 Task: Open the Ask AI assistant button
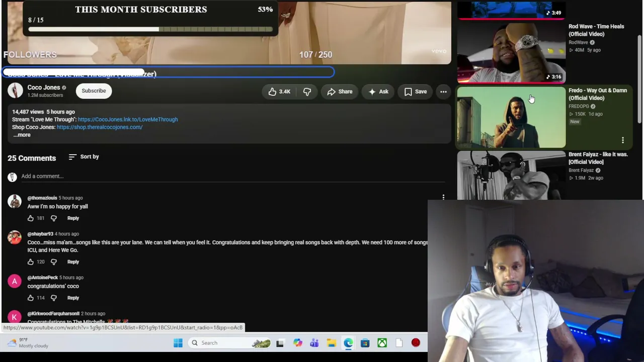click(378, 92)
